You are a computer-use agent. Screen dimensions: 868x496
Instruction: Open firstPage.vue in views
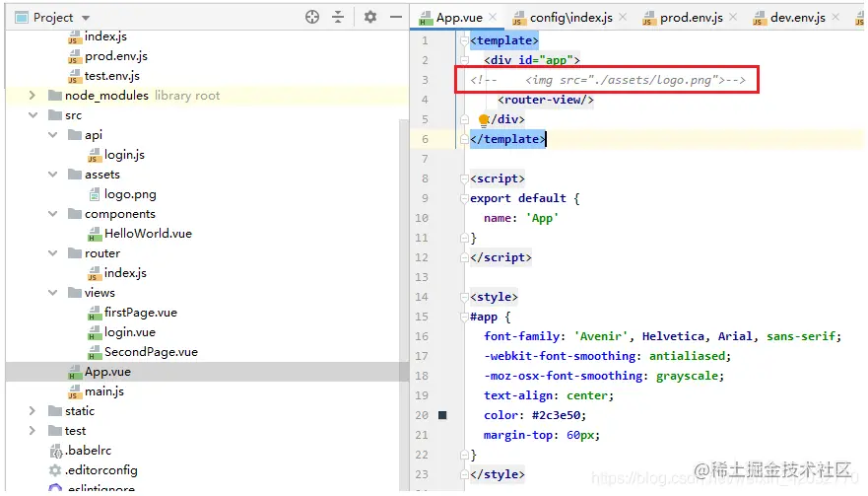point(141,312)
